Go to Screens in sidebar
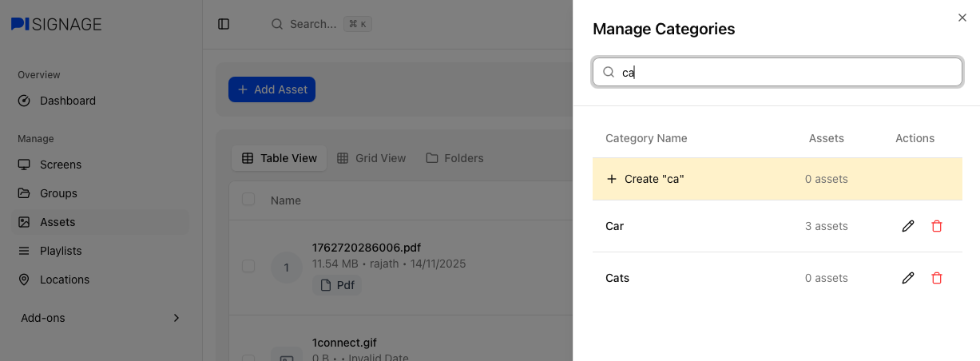This screenshot has height=361, width=980. point(61,165)
